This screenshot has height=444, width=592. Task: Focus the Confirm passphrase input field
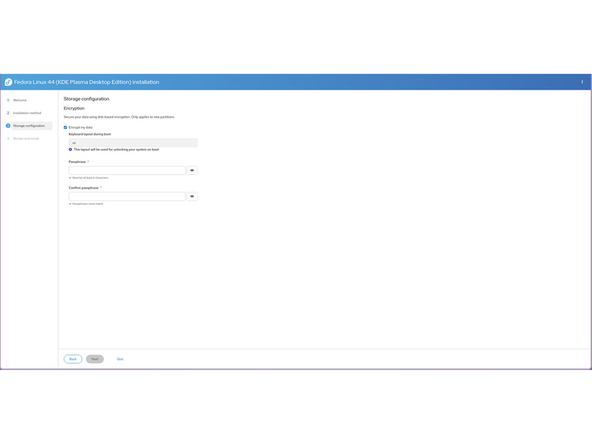pos(127,196)
